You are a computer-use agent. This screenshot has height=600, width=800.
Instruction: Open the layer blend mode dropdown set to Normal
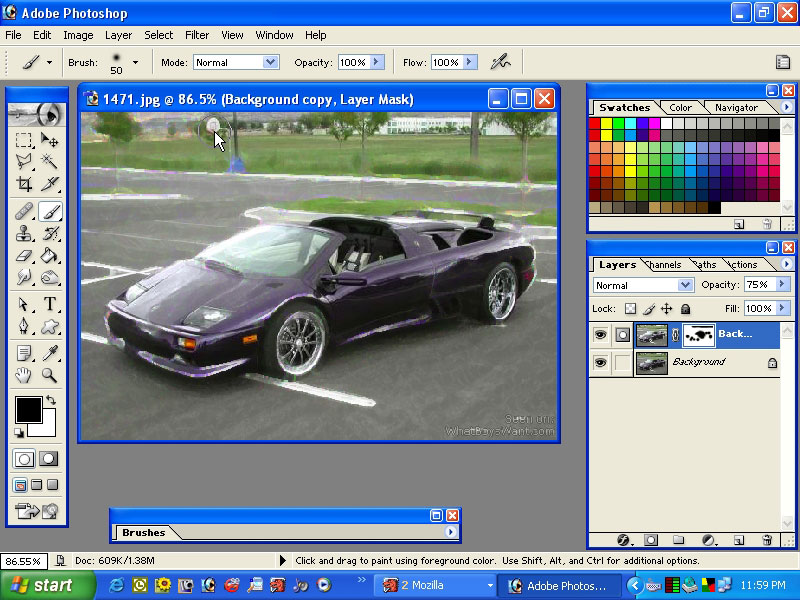tap(641, 285)
